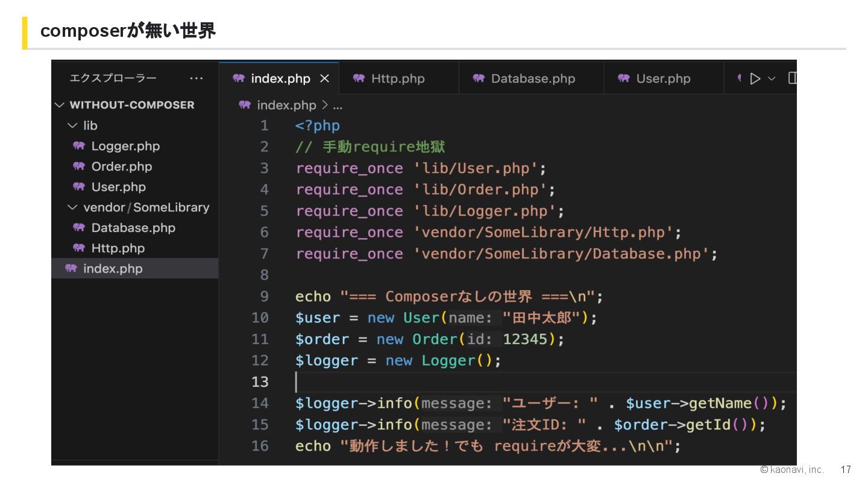The height and width of the screenshot is (488, 868).
Task: Click the Composerなしの世界 echo string
Action: point(468,296)
